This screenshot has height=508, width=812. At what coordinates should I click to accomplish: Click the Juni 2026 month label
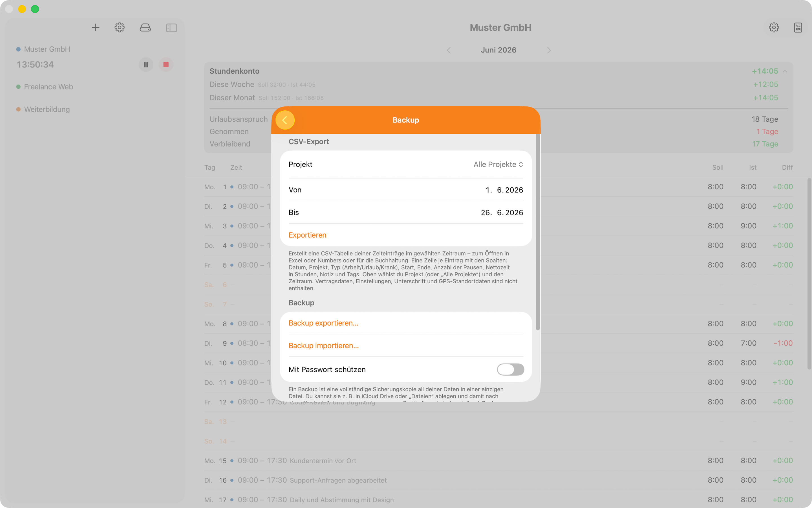pos(498,50)
